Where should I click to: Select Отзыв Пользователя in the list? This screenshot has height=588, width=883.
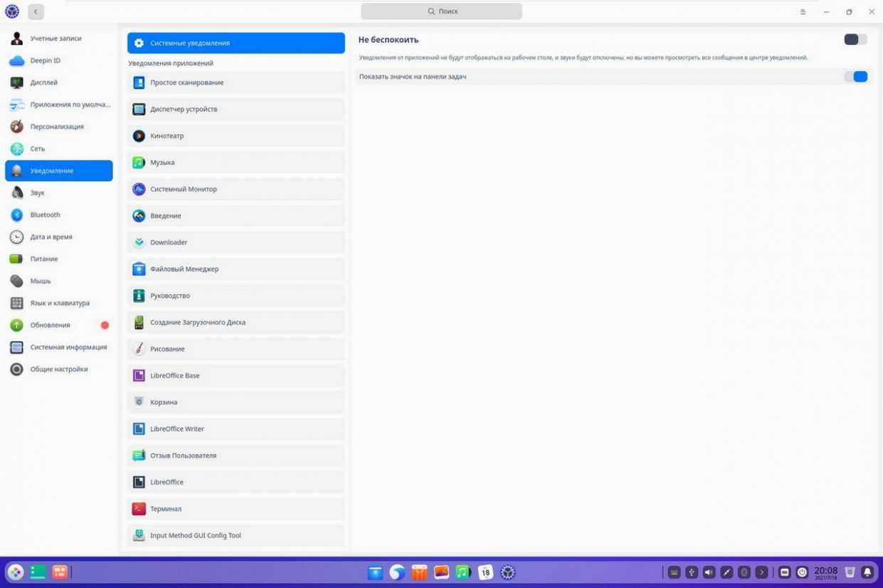[236, 456]
